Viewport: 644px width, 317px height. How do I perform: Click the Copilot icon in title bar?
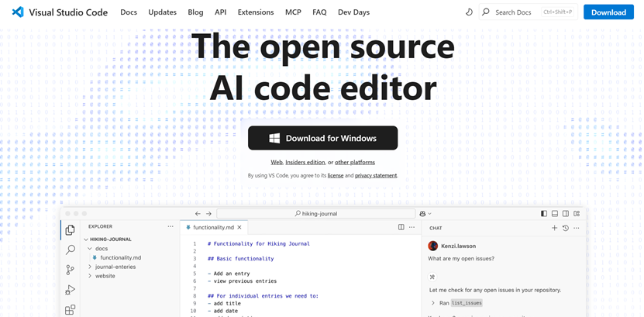click(x=422, y=213)
